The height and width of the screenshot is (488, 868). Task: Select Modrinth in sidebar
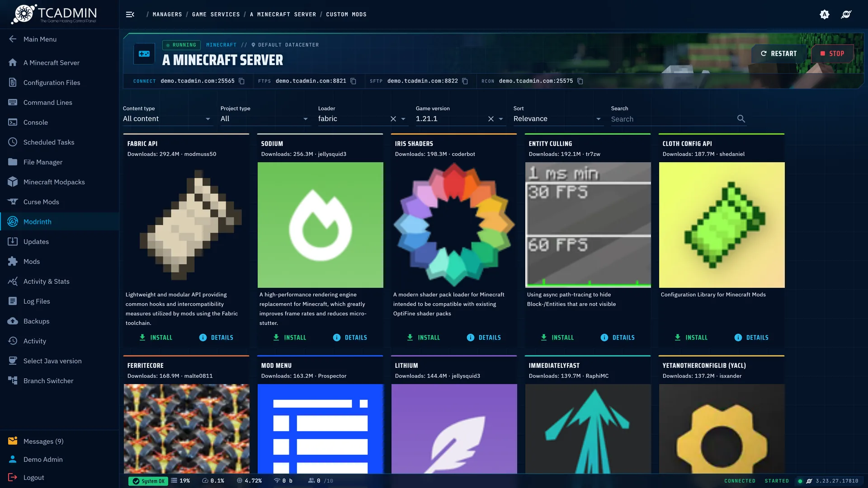tap(59, 222)
